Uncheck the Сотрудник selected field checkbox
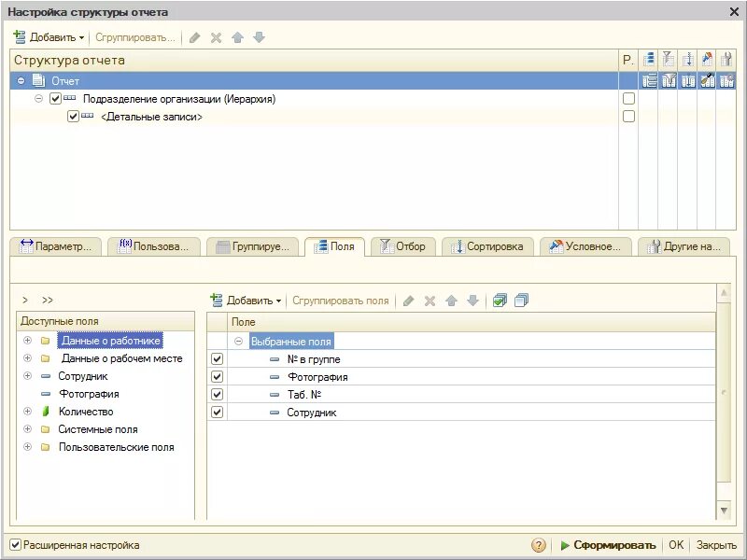The width and height of the screenshot is (747, 560). (x=217, y=412)
